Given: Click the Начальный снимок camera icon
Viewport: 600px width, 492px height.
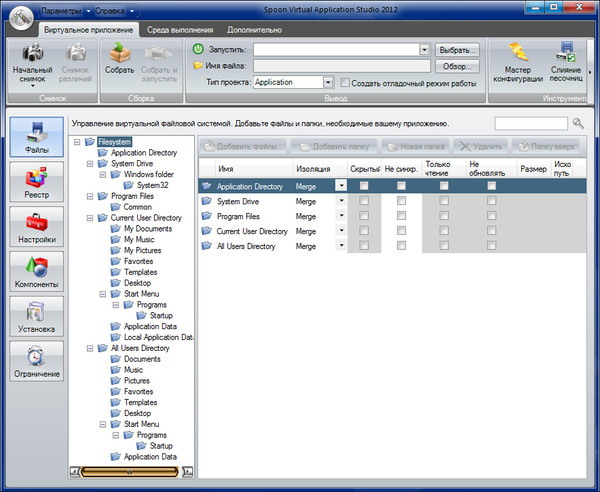Looking at the screenshot, I should [x=33, y=53].
